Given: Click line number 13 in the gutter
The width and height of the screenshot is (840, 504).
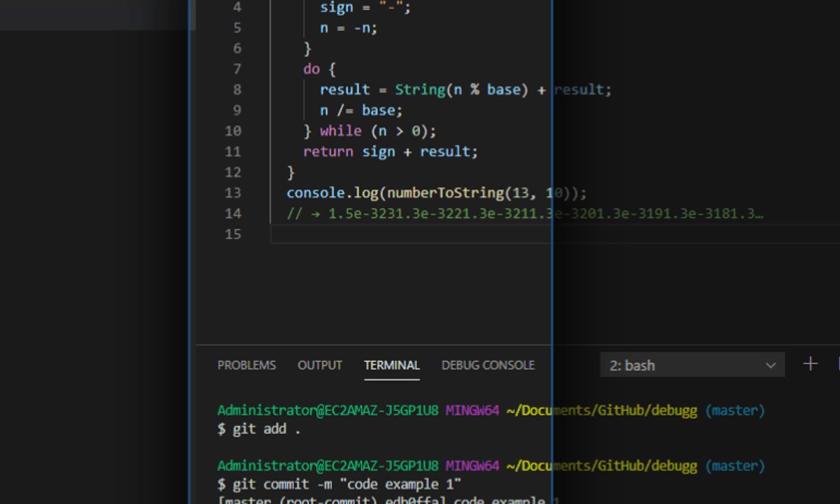Looking at the screenshot, I should 233,192.
